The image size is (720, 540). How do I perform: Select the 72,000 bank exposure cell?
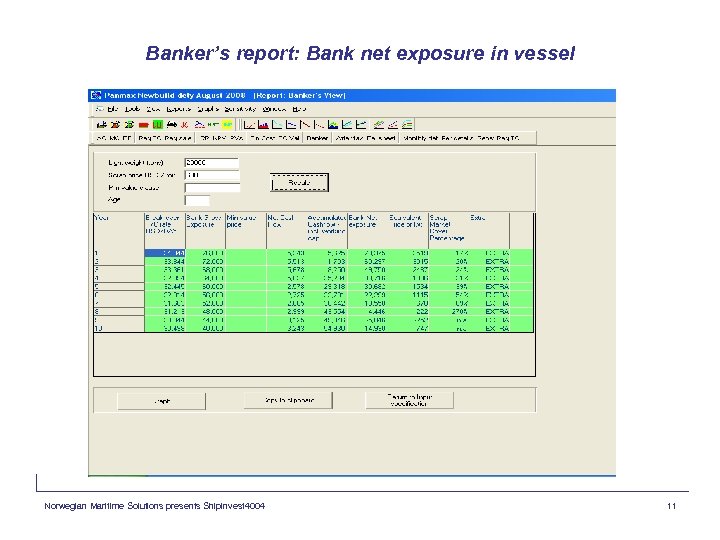click(x=205, y=261)
